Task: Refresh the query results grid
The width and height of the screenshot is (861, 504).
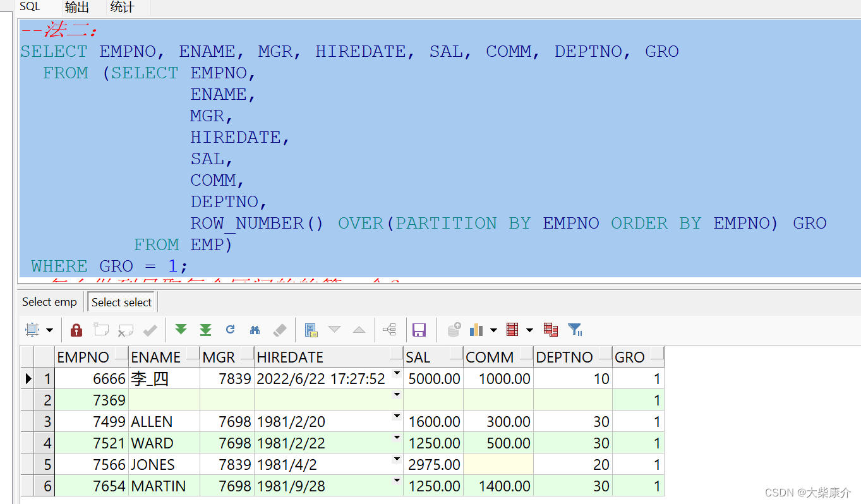Action: [x=229, y=329]
